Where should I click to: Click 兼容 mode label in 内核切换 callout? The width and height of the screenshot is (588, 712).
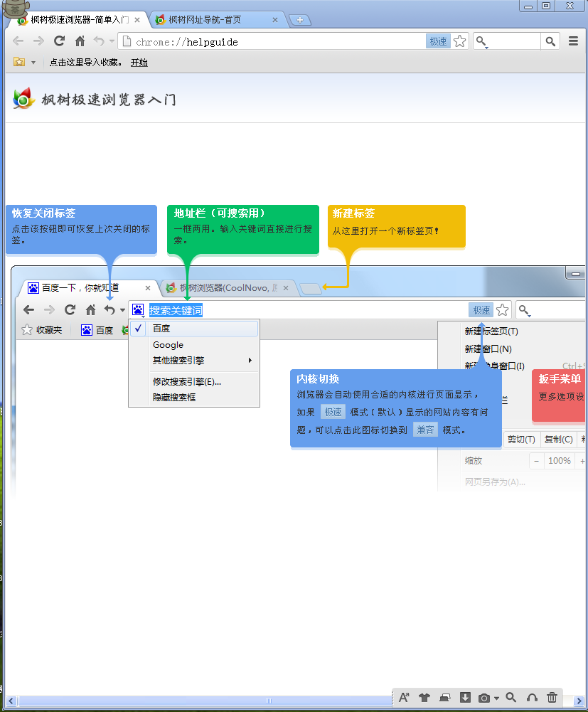point(425,430)
